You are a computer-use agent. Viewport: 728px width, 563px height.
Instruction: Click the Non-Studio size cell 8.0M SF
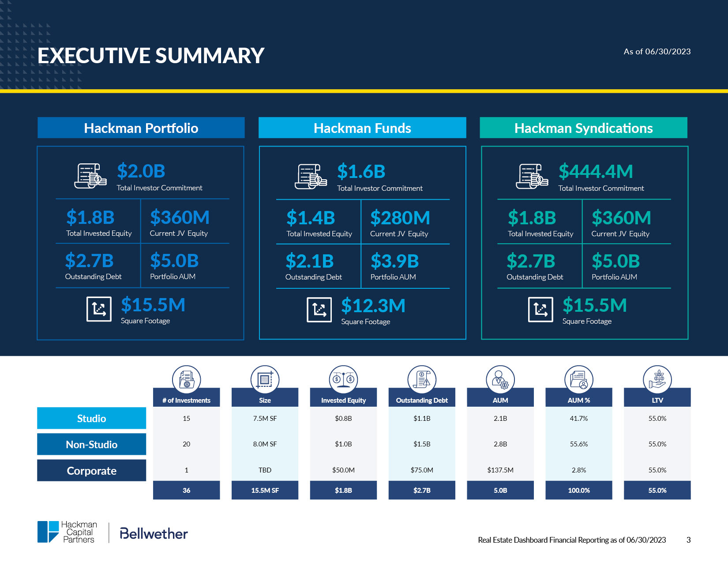[265, 444]
